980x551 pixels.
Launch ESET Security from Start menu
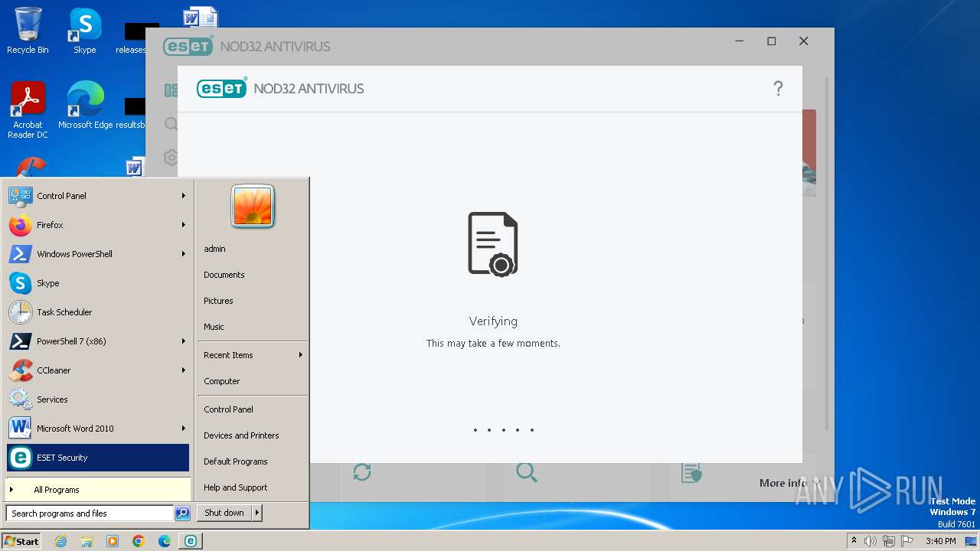(x=98, y=458)
